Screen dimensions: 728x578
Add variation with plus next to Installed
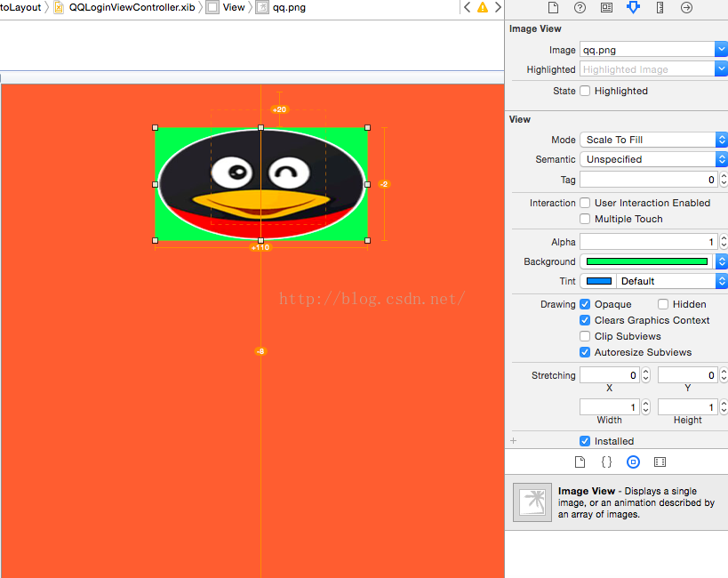514,440
